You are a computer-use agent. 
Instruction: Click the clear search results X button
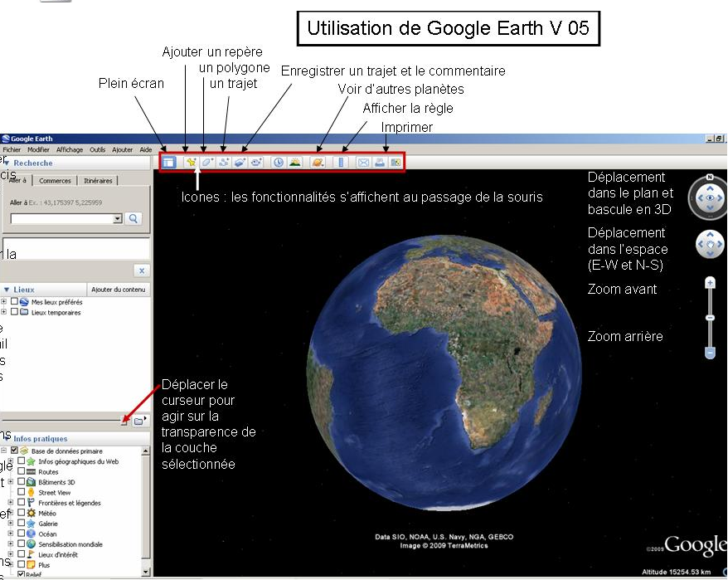(x=142, y=271)
